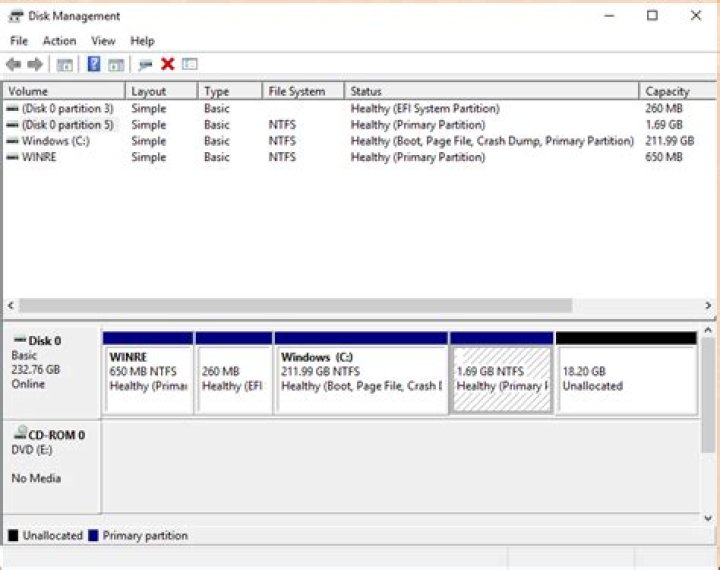The height and width of the screenshot is (570, 720).
Task: Sort by Layout column header
Action: pyautogui.click(x=161, y=91)
